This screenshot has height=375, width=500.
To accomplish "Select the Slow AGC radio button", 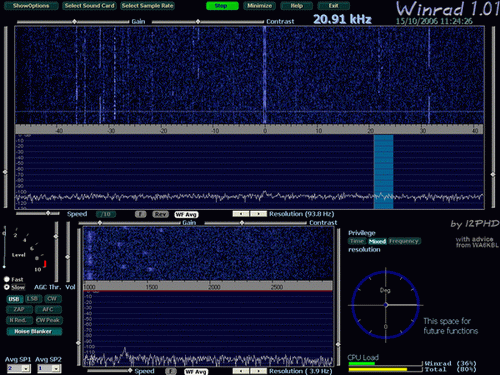I will point(7,287).
